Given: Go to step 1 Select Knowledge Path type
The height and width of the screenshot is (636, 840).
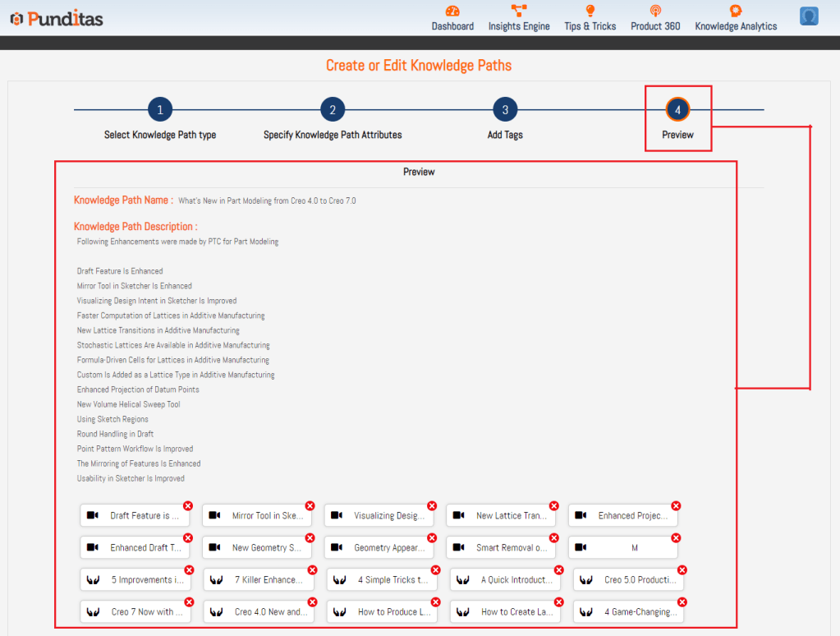Looking at the screenshot, I should [160, 109].
